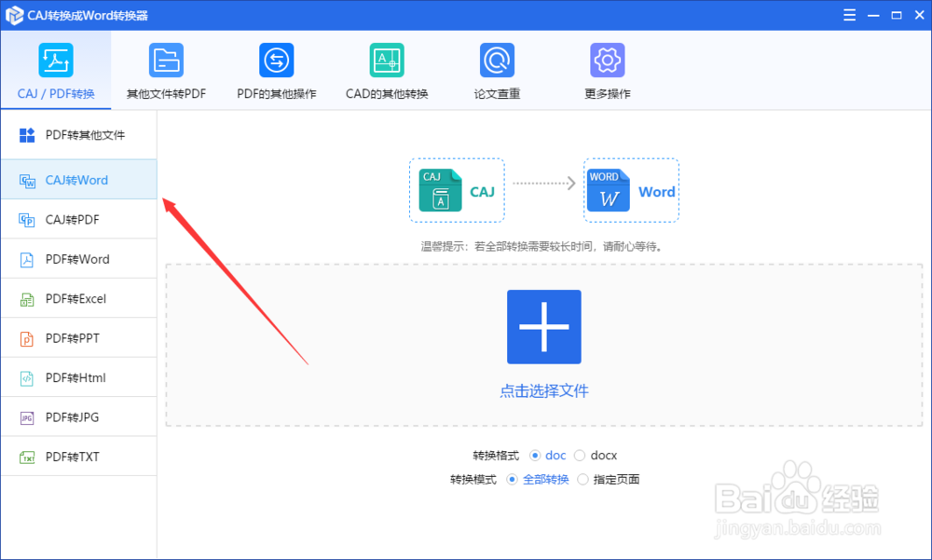Screen dimensions: 932x560
Task: Enable the 指定页面 conversion mode
Action: (x=615, y=479)
